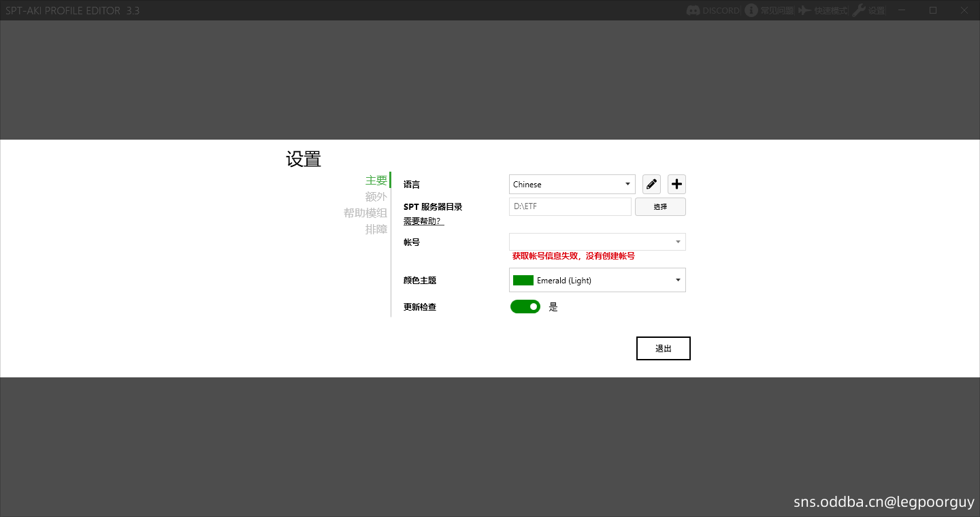Maximize the Profile Editor window

pyautogui.click(x=933, y=10)
